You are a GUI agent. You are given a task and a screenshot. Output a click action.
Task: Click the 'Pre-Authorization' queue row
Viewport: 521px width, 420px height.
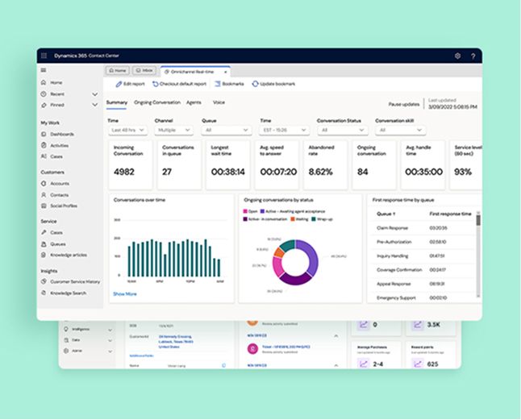tap(423, 242)
